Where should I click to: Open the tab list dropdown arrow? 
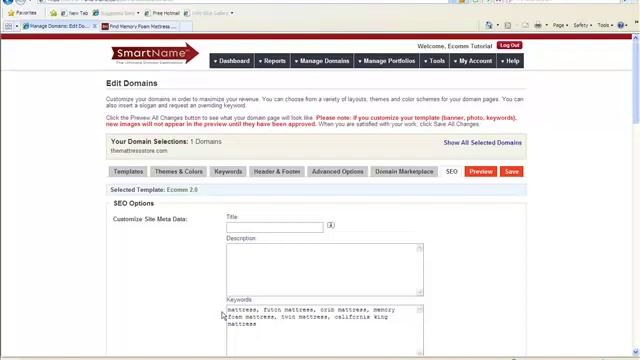pyautogui.click(x=17, y=26)
